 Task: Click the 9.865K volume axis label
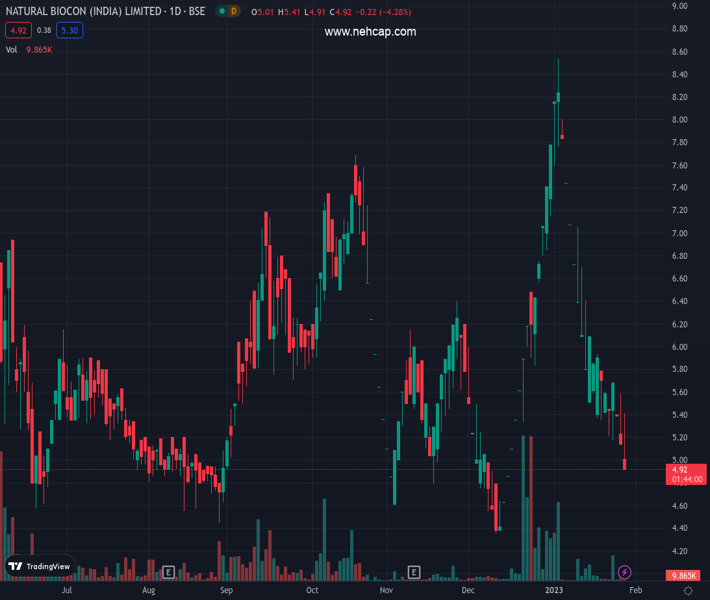[683, 576]
